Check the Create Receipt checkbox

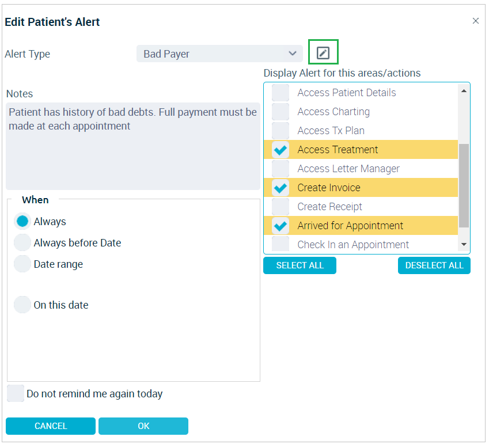click(280, 207)
